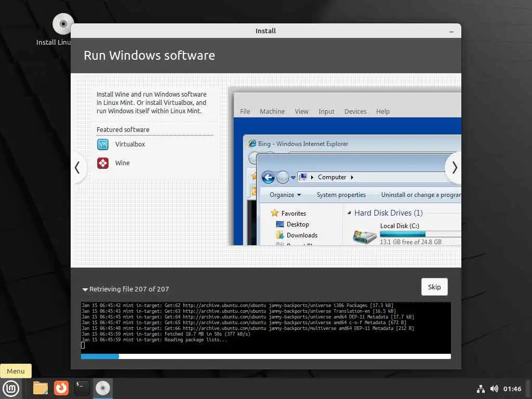532x399 pixels.
Task: Click the Install window title
Action: [265, 31]
